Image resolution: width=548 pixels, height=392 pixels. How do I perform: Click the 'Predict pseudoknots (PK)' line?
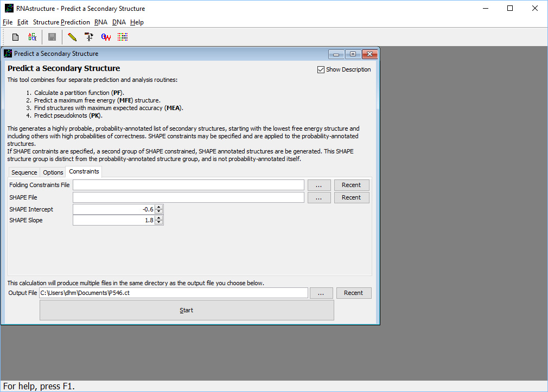coord(68,115)
